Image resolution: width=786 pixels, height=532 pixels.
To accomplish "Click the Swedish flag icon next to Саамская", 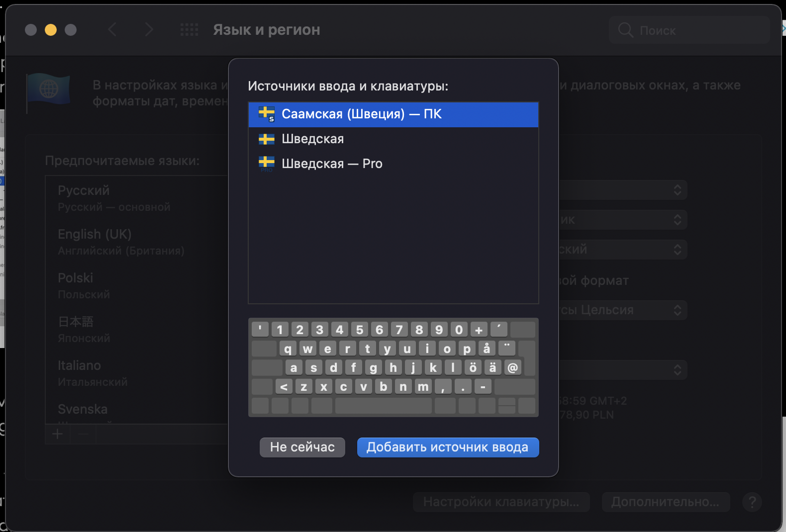I will (x=267, y=114).
